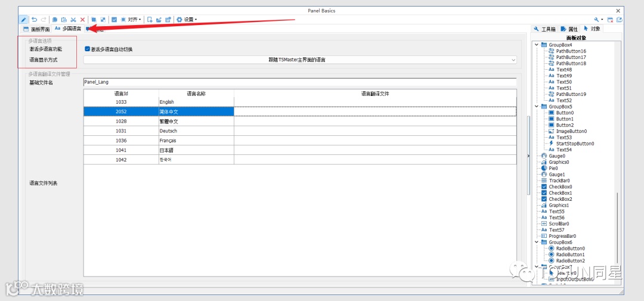
Task: Open 跟随TSMaster主界面的语言 dropdown
Action: coord(300,60)
